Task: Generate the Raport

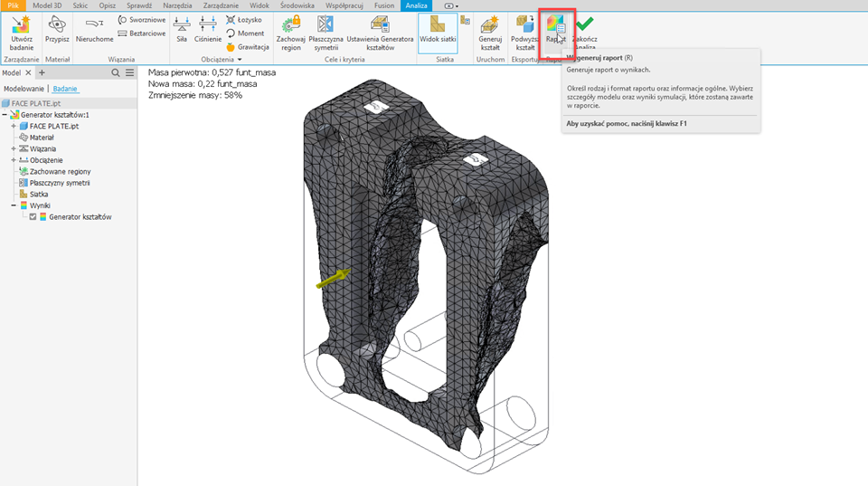Action: pos(555,29)
